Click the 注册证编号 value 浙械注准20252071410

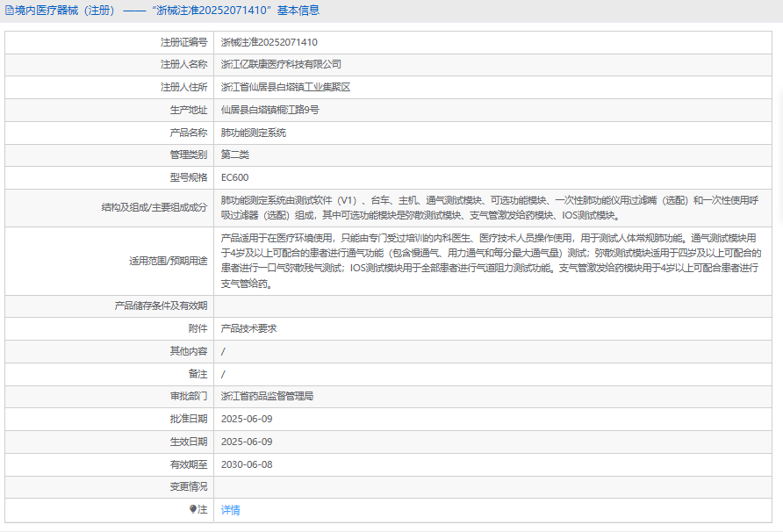tap(269, 42)
